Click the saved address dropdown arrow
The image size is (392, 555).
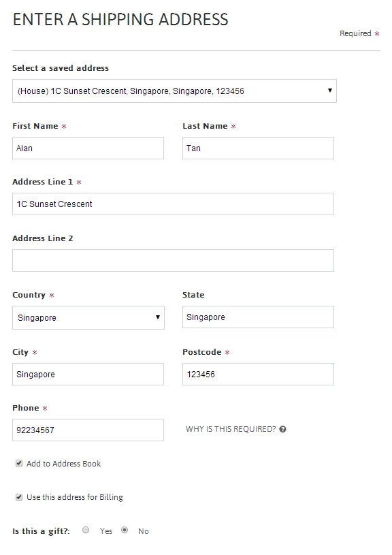pyautogui.click(x=330, y=91)
